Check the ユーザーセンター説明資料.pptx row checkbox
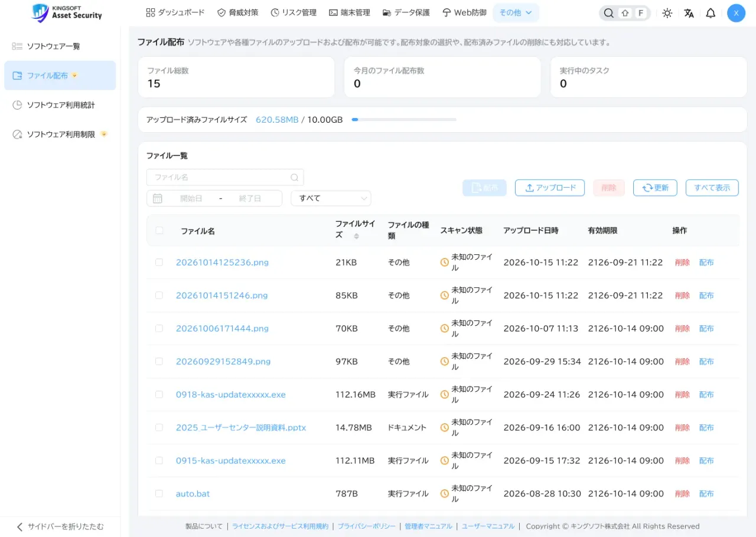The image size is (756, 537). coord(159,427)
